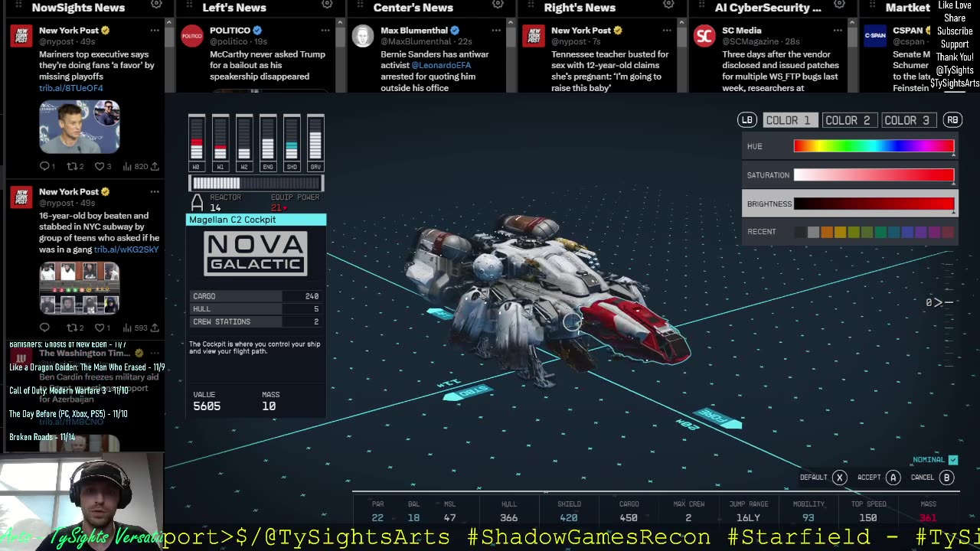Open more options on subway stabbing tweet

coord(155,191)
